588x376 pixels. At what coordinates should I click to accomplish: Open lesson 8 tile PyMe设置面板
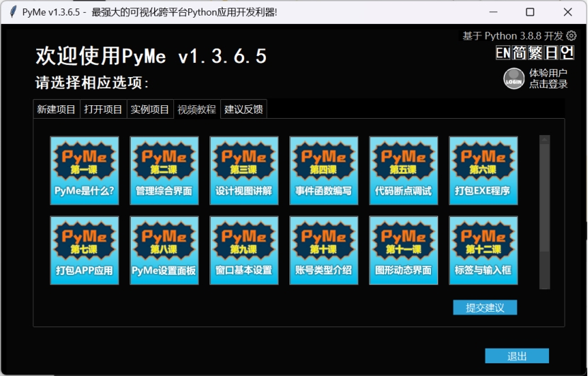pyautogui.click(x=164, y=250)
